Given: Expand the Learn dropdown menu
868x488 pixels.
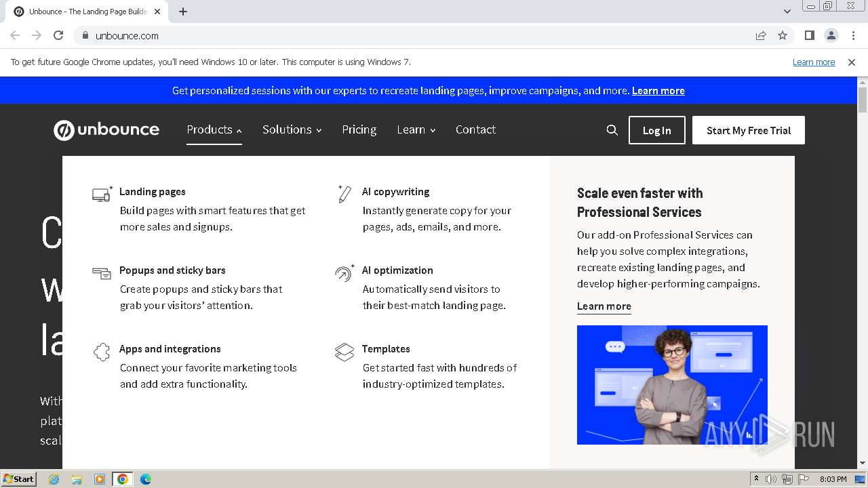Looking at the screenshot, I should point(416,129).
